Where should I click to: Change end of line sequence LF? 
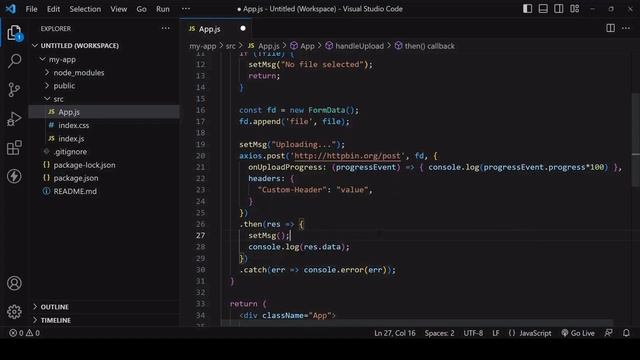(x=496, y=333)
